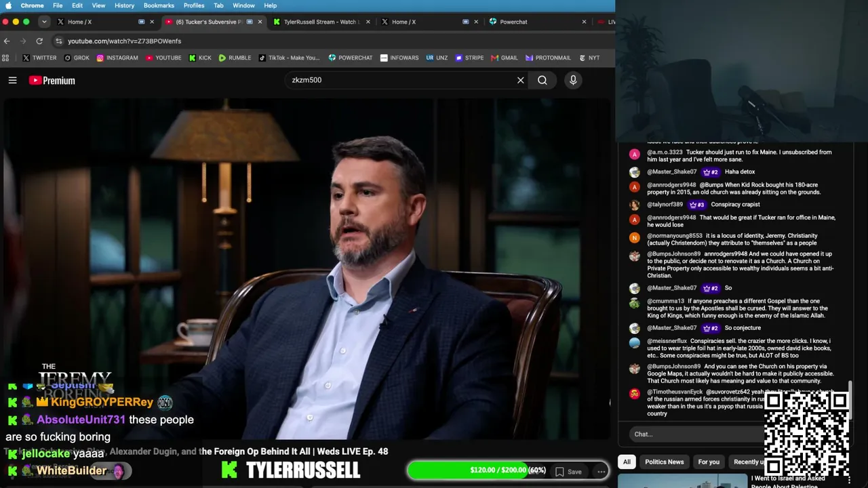Image resolution: width=868 pixels, height=488 pixels.
Task: Open the TikTok bookmark
Action: [289, 58]
